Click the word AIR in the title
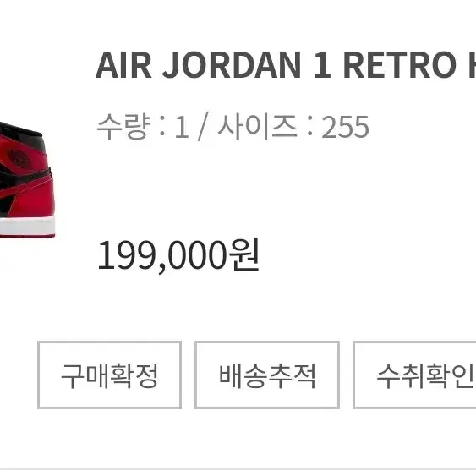 pos(123,65)
